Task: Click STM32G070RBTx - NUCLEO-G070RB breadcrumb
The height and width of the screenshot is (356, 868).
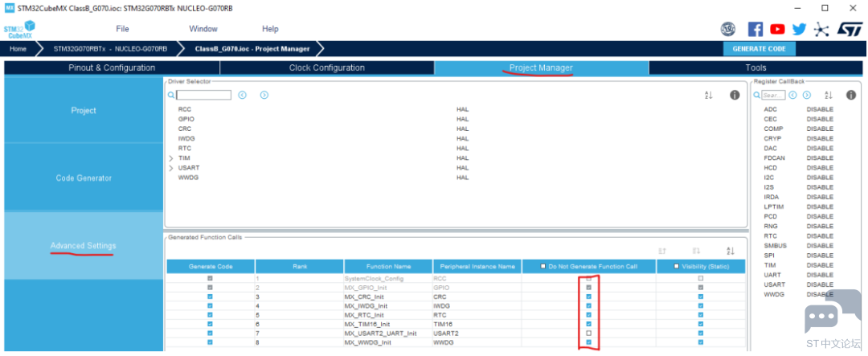Action: coord(110,49)
